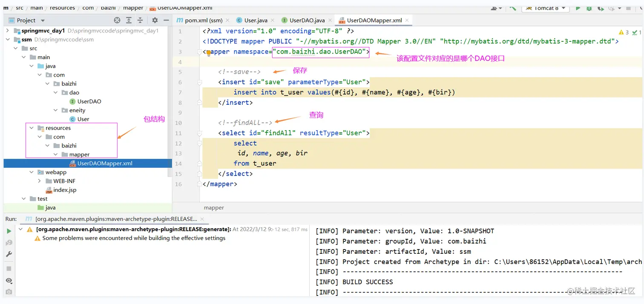Screen dimensions: 644x304
Task: Click Expand All in Project panel
Action: click(129, 20)
